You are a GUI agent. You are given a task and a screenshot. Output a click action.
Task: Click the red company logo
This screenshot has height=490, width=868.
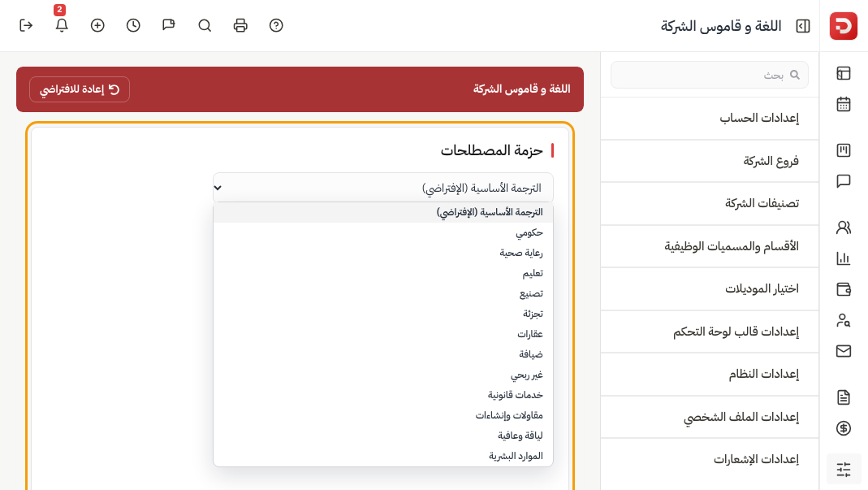click(x=843, y=26)
